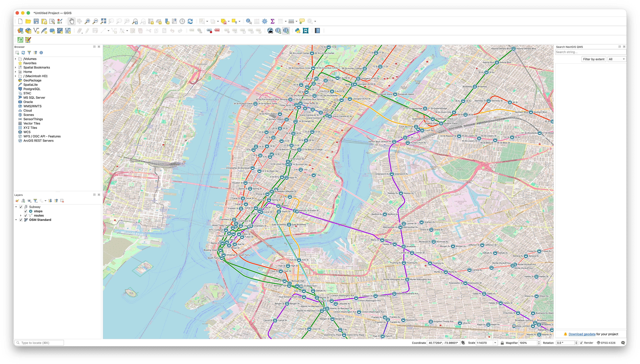This screenshot has height=364, width=640.
Task: Click the New Temporal Controller clock icon
Action: point(182,21)
